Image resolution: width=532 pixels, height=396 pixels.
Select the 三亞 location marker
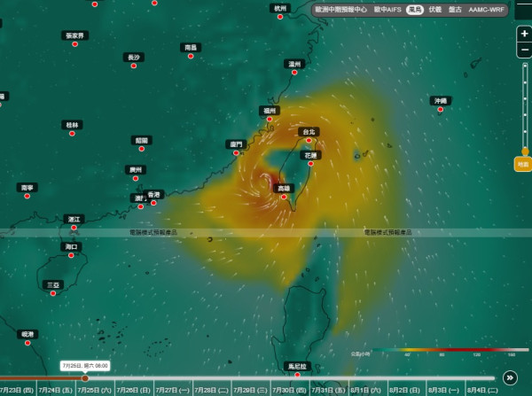click(53, 293)
